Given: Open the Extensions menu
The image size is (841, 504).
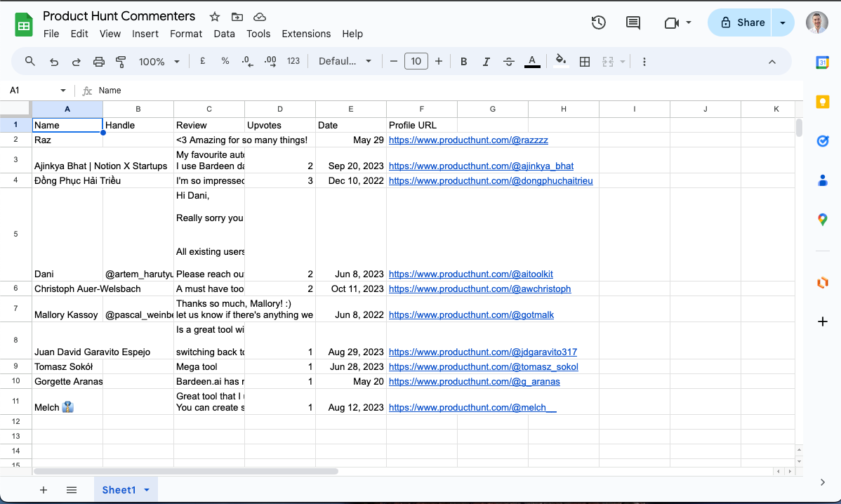Looking at the screenshot, I should pos(306,34).
